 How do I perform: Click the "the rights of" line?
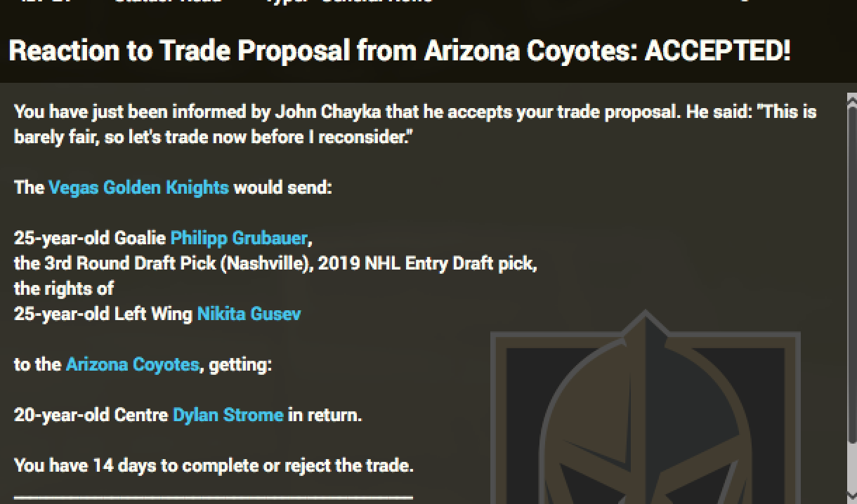coord(64,289)
